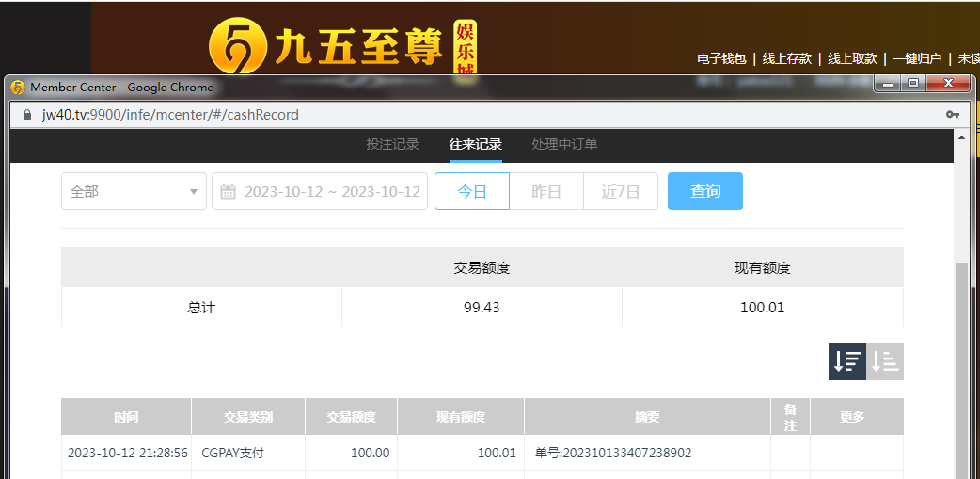This screenshot has height=479, width=980.
Task: Click the ascending sort icon
Action: (885, 360)
